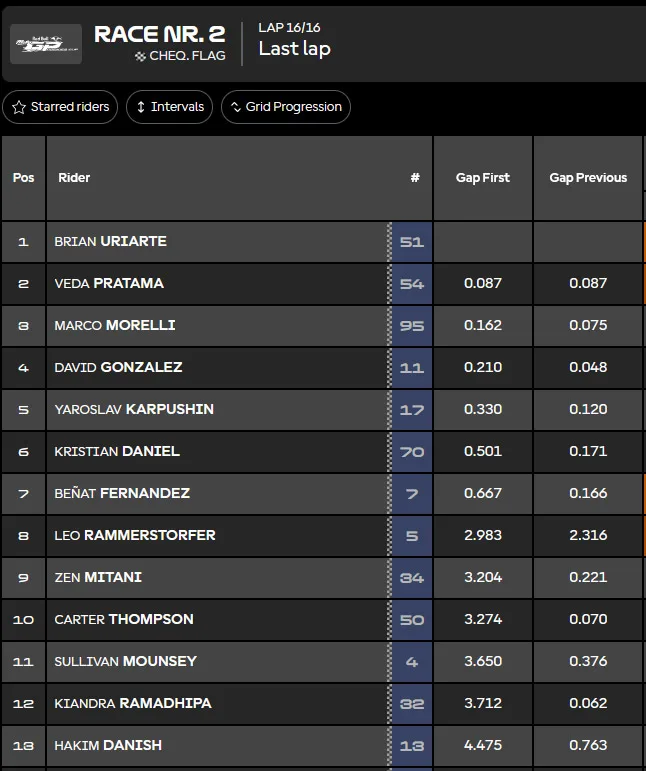646x771 pixels.
Task: Click the Rider column header
Action: pyautogui.click(x=74, y=178)
